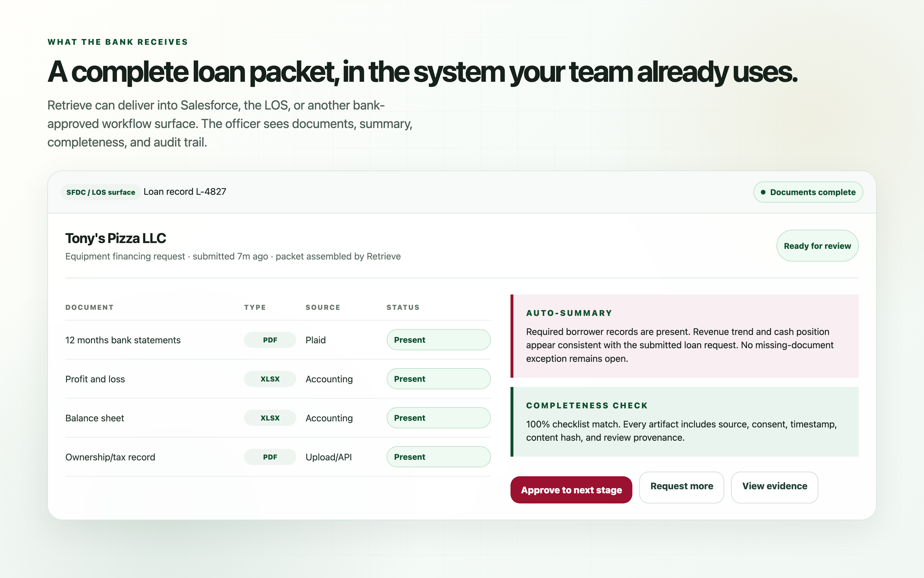Click PDF tag for bank statements
This screenshot has height=578, width=924.
tap(270, 340)
